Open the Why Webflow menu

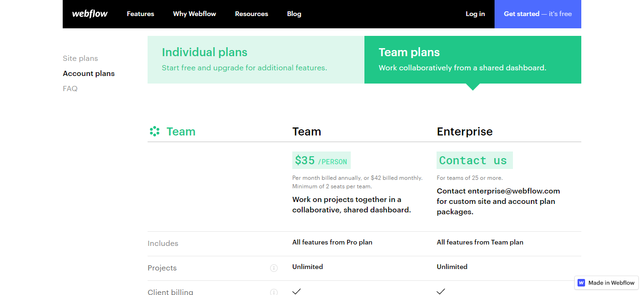click(x=194, y=14)
